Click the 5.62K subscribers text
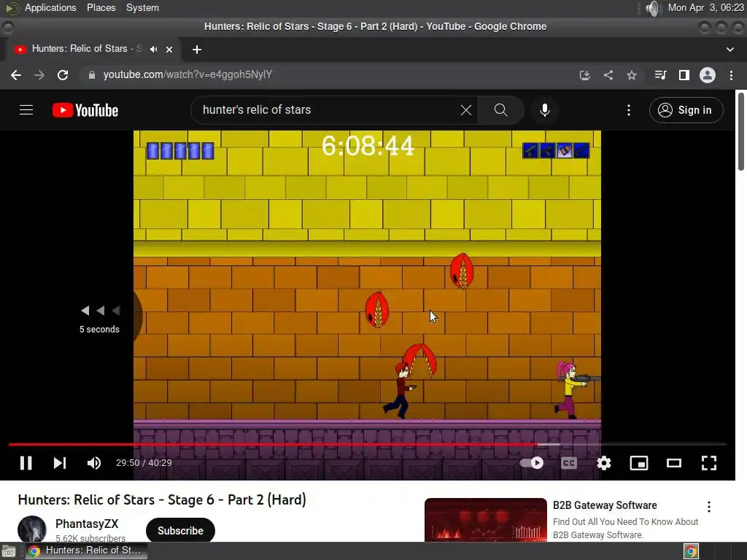 90,538
